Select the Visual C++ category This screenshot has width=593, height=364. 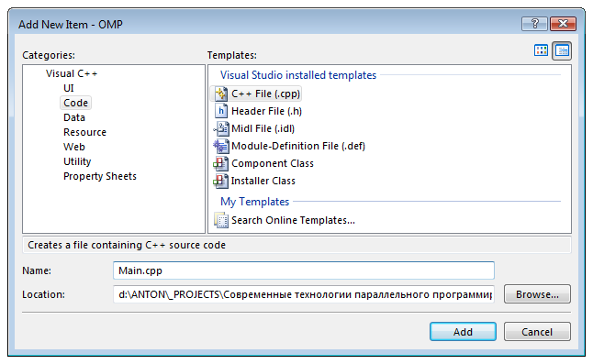pyautogui.click(x=72, y=73)
